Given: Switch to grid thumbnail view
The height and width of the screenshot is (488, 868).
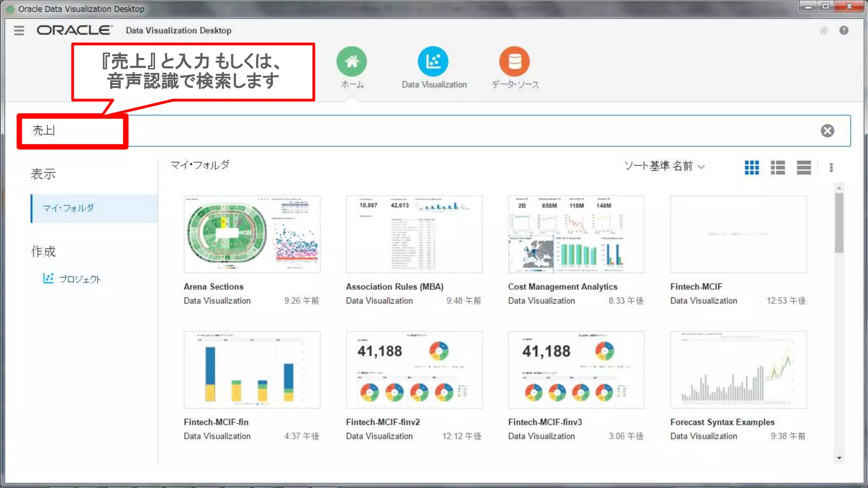Looking at the screenshot, I should [752, 167].
